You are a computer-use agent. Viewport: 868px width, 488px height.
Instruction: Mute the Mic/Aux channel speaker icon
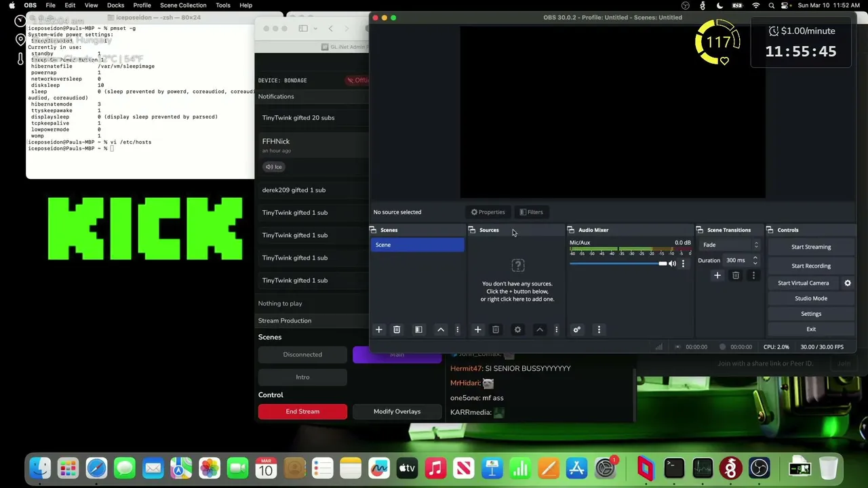click(x=672, y=264)
